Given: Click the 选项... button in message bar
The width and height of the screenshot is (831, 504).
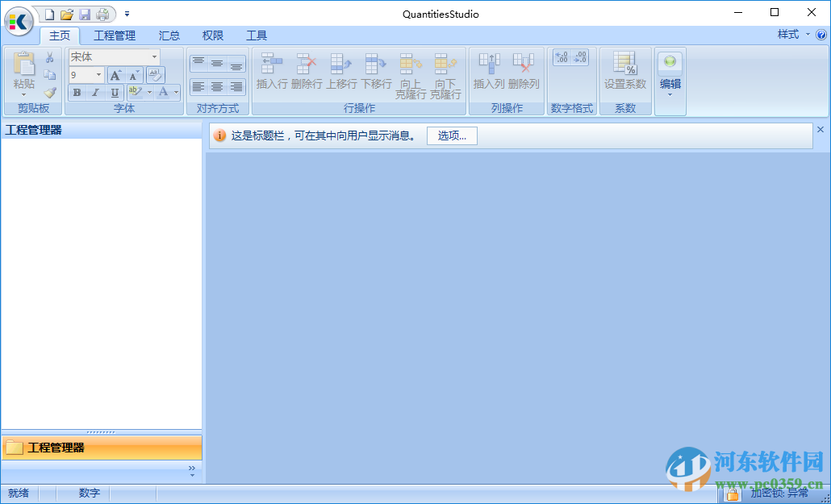Looking at the screenshot, I should click(x=452, y=135).
